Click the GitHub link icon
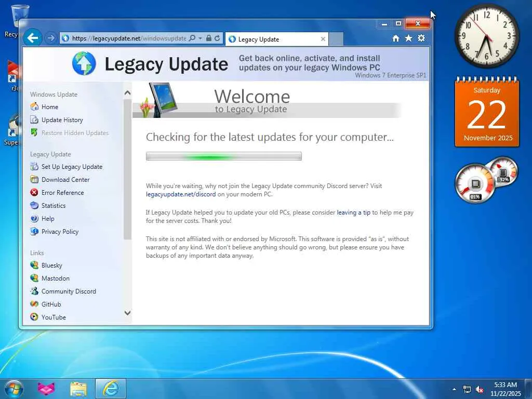The width and height of the screenshot is (532, 399). pos(34,304)
